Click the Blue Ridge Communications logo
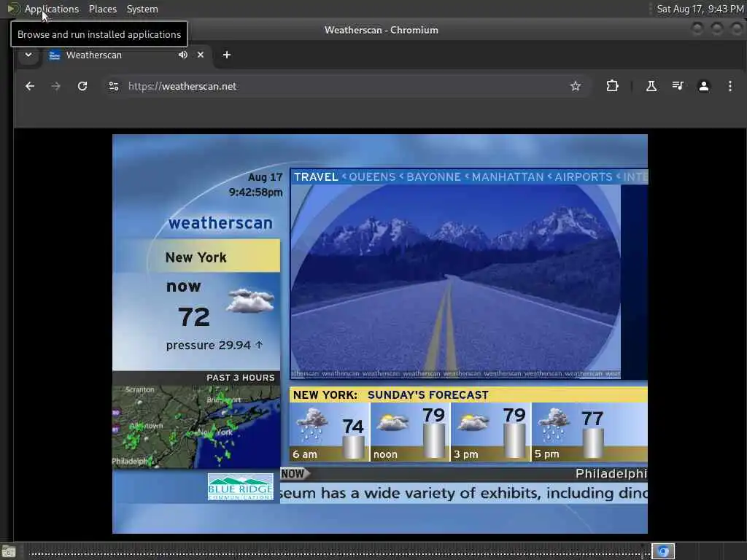747x560 pixels. pos(241,486)
